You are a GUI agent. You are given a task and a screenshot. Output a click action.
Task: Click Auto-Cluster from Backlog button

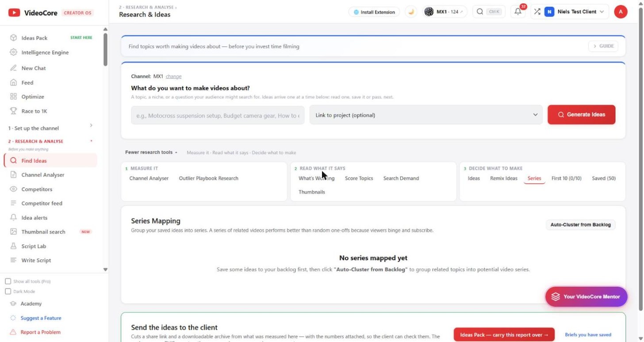click(x=580, y=225)
